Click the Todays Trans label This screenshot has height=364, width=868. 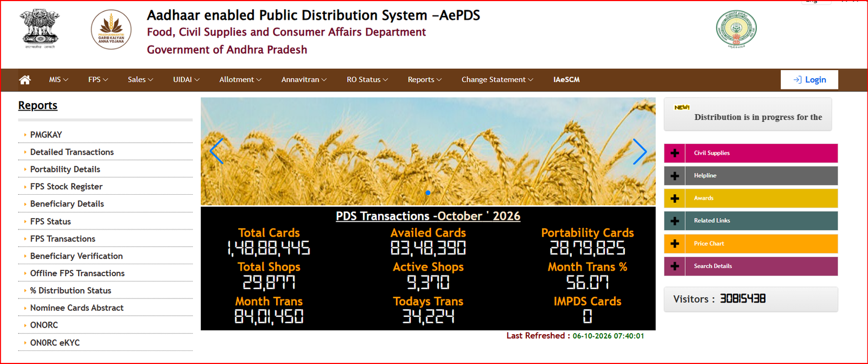(428, 301)
